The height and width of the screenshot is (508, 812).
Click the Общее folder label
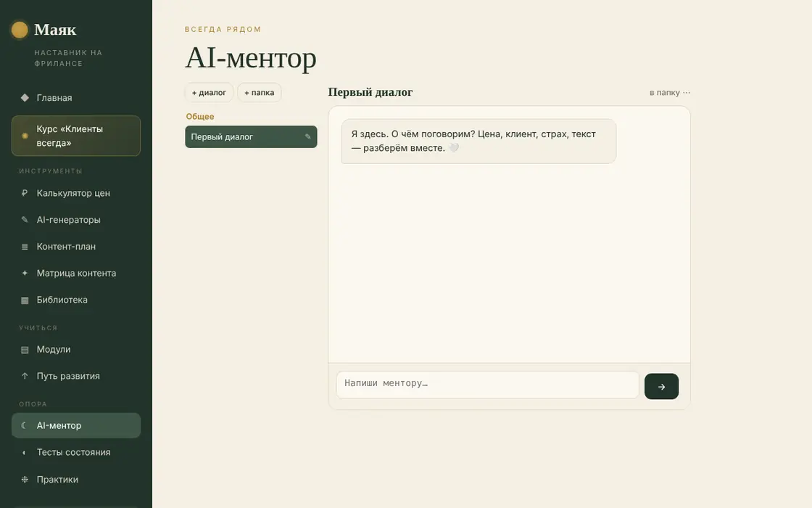coord(200,117)
